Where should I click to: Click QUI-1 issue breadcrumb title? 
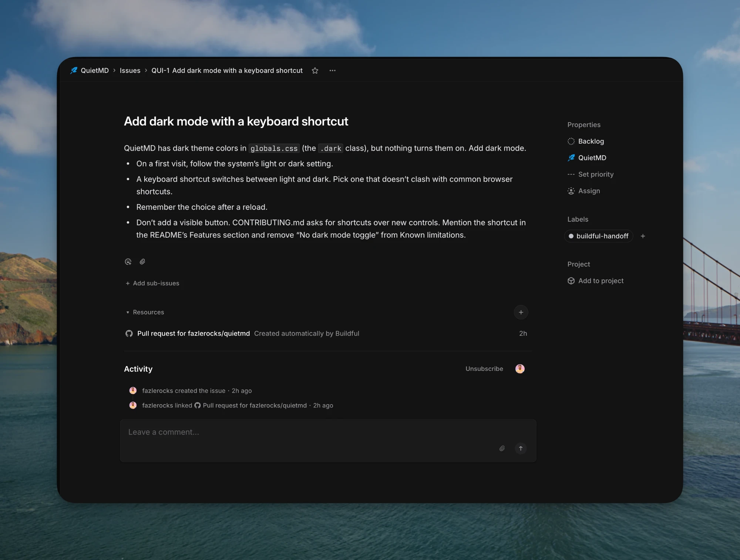[227, 71]
